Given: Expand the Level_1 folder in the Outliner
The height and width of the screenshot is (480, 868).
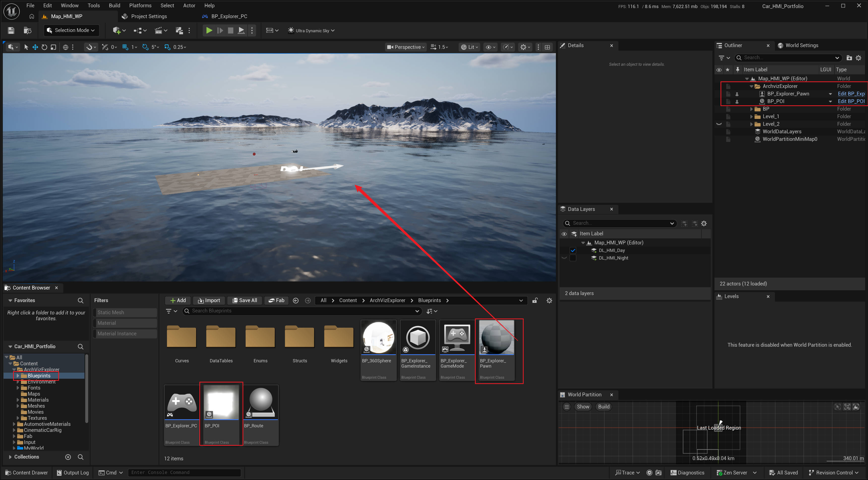Looking at the screenshot, I should click(751, 117).
